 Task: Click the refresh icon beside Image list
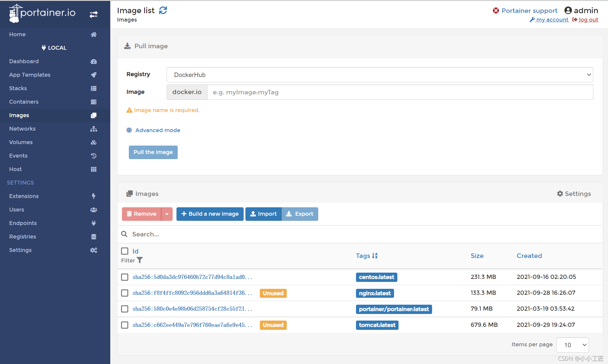coord(163,10)
